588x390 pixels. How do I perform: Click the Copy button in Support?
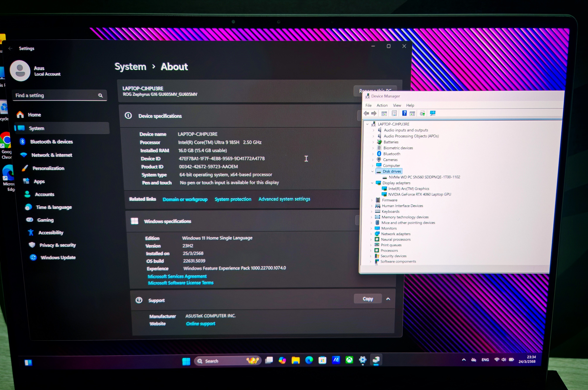coord(368,299)
